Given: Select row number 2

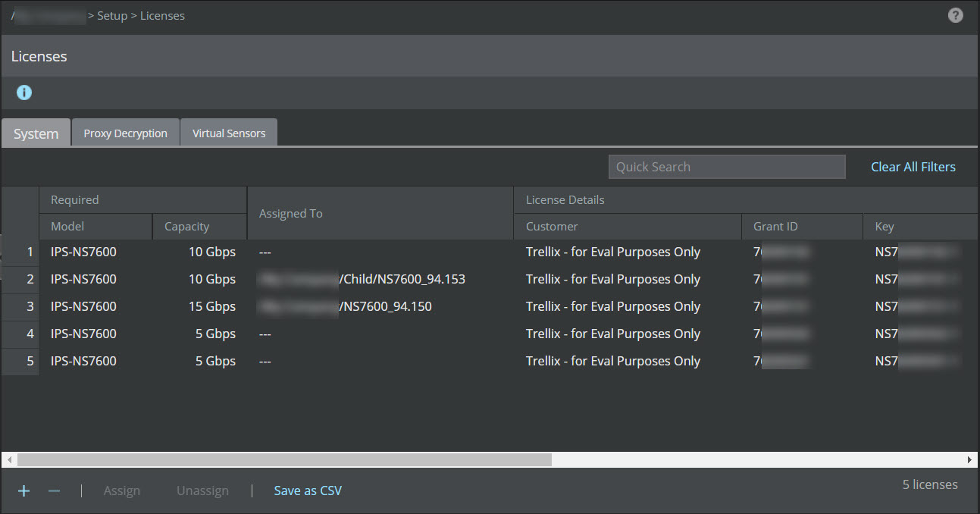Looking at the screenshot, I should tap(20, 279).
